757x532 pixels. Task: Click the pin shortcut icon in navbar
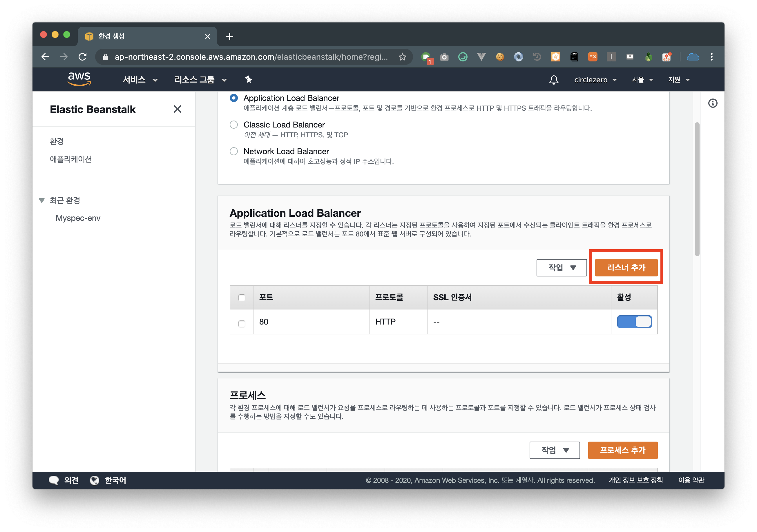248,79
